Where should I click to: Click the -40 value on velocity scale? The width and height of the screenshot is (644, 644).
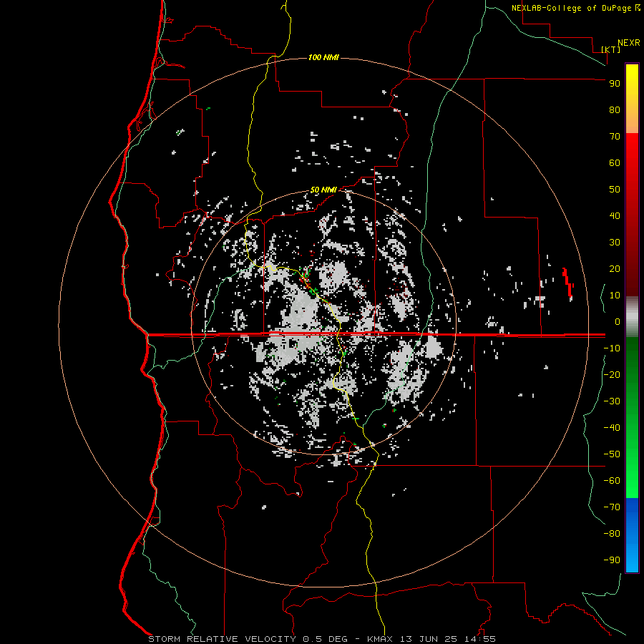tap(612, 428)
